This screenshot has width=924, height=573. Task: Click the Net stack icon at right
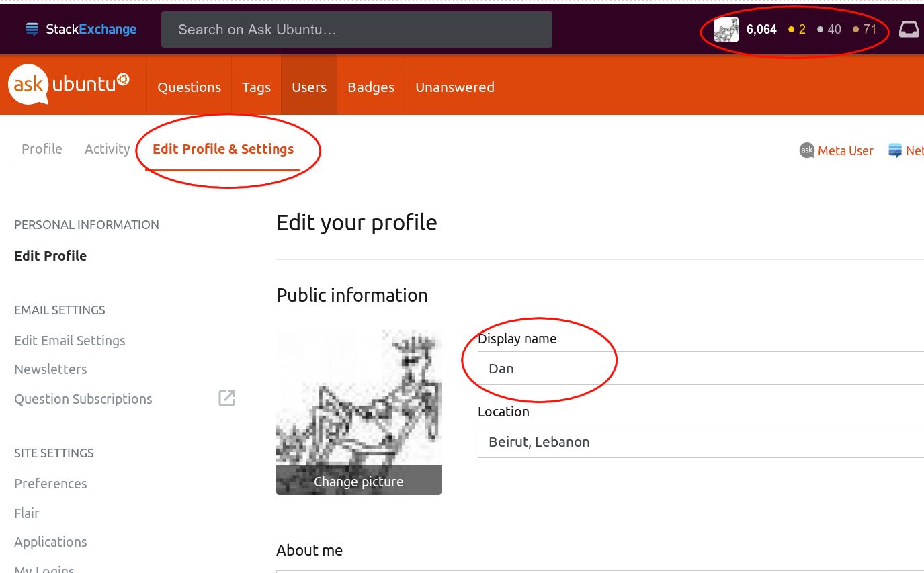pyautogui.click(x=895, y=150)
